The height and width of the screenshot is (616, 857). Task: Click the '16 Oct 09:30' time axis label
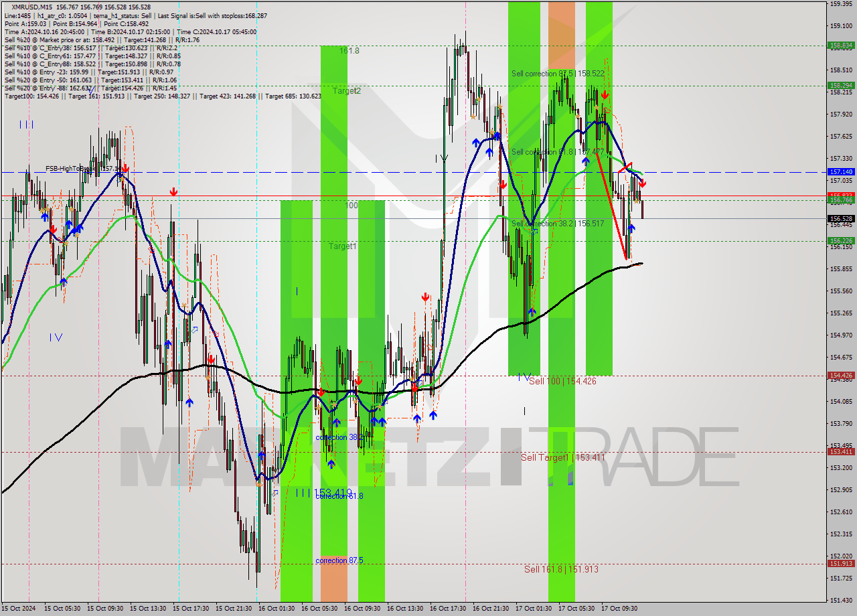click(x=362, y=609)
